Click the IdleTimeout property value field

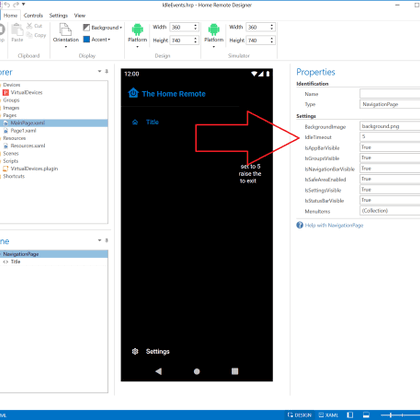390,137
